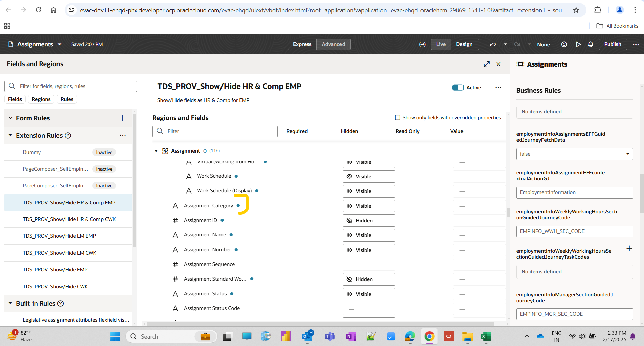The height and width of the screenshot is (346, 644).
Task: Click the Preview play icon
Action: click(x=578, y=44)
